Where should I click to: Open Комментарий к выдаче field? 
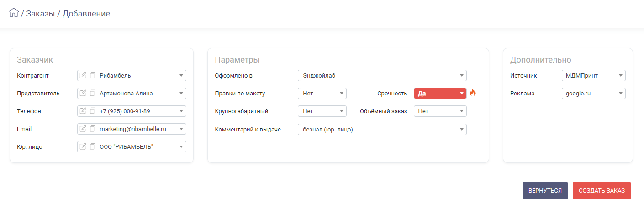pos(382,129)
